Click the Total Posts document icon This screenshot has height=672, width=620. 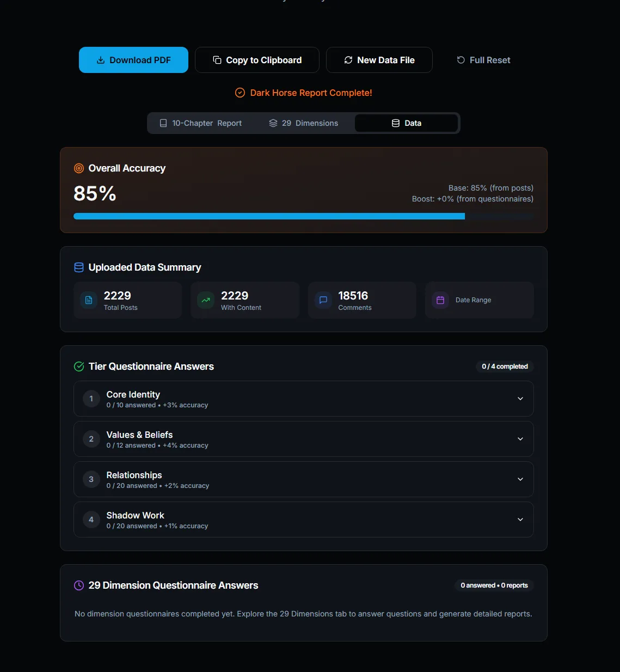89,300
